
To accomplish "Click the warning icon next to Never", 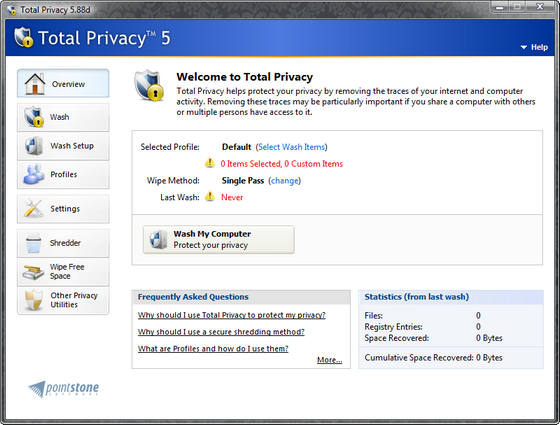I will pos(210,196).
